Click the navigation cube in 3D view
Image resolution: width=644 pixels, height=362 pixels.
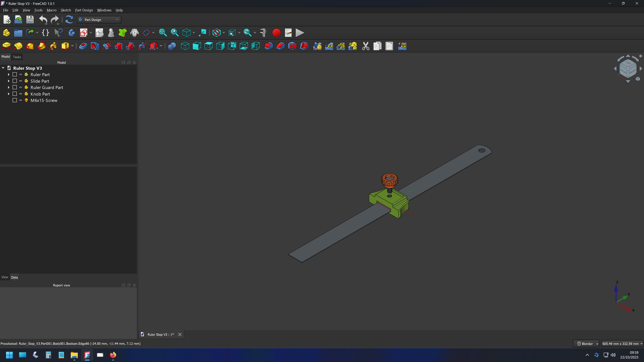(628, 68)
